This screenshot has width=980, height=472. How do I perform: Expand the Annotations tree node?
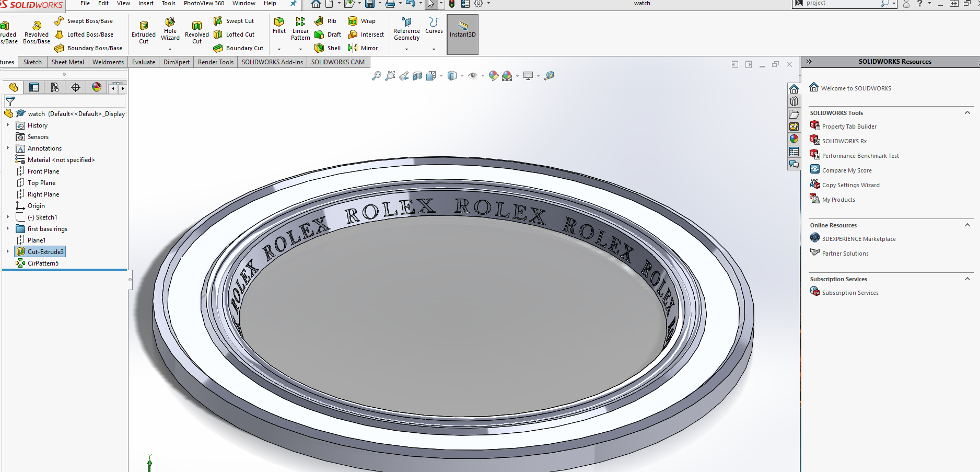8,148
